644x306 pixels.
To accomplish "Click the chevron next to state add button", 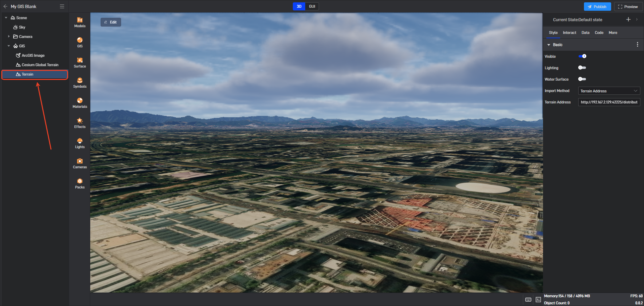I will 637,19.
